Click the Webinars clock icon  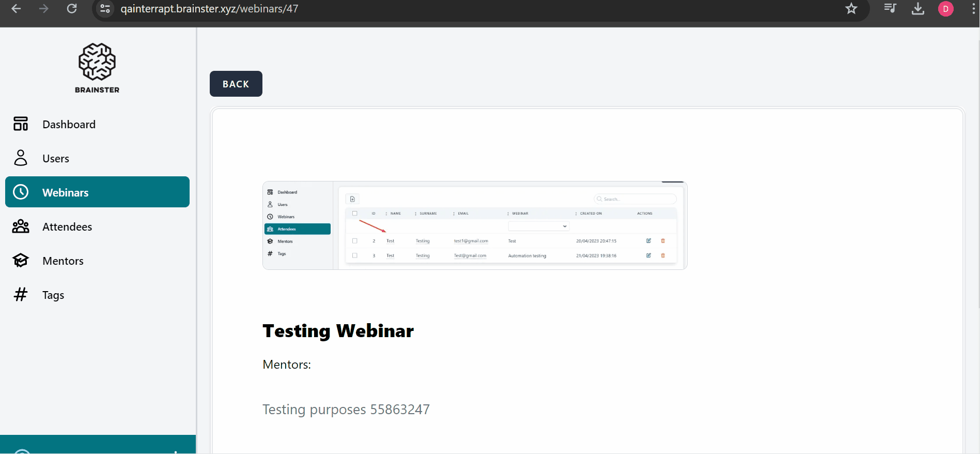(21, 192)
